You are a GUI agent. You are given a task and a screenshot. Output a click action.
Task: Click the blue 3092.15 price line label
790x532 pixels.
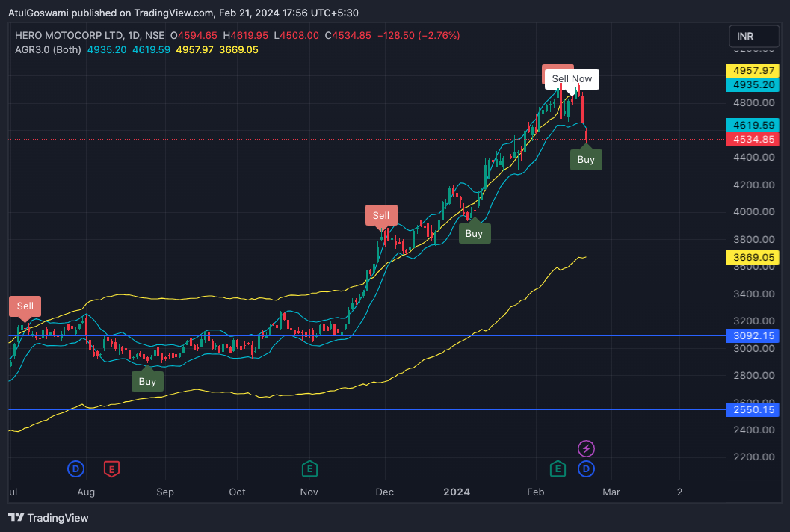click(x=753, y=335)
